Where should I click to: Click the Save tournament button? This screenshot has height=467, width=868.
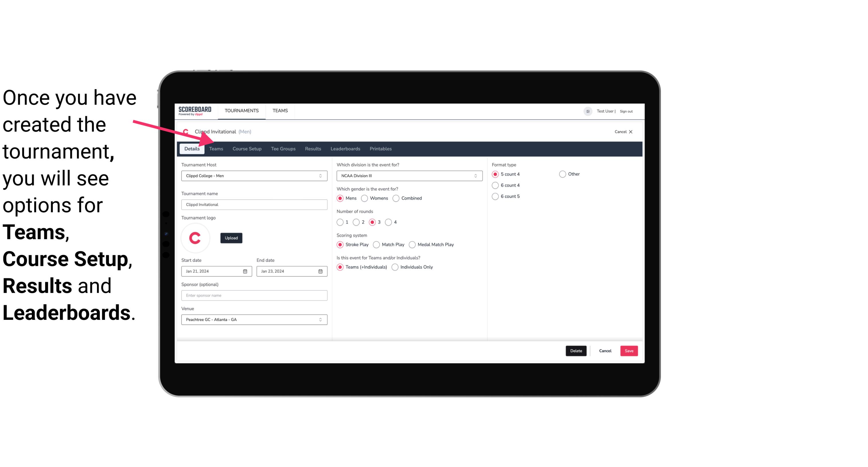coord(628,350)
